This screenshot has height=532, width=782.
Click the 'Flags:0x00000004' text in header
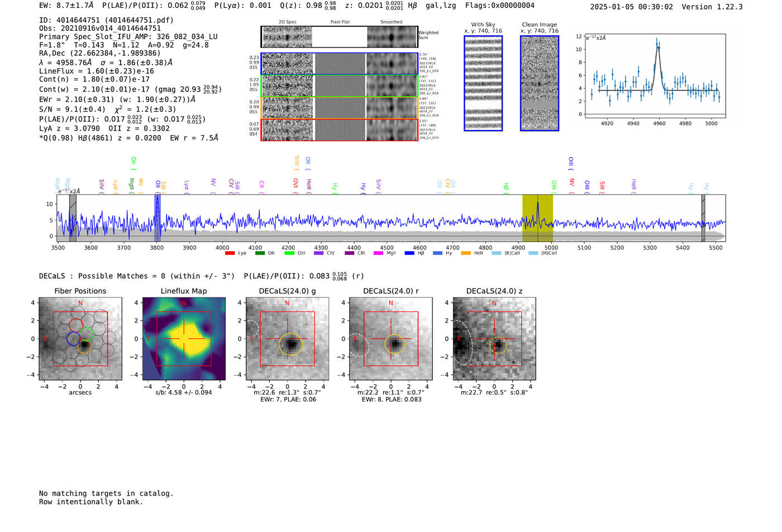(500, 6)
